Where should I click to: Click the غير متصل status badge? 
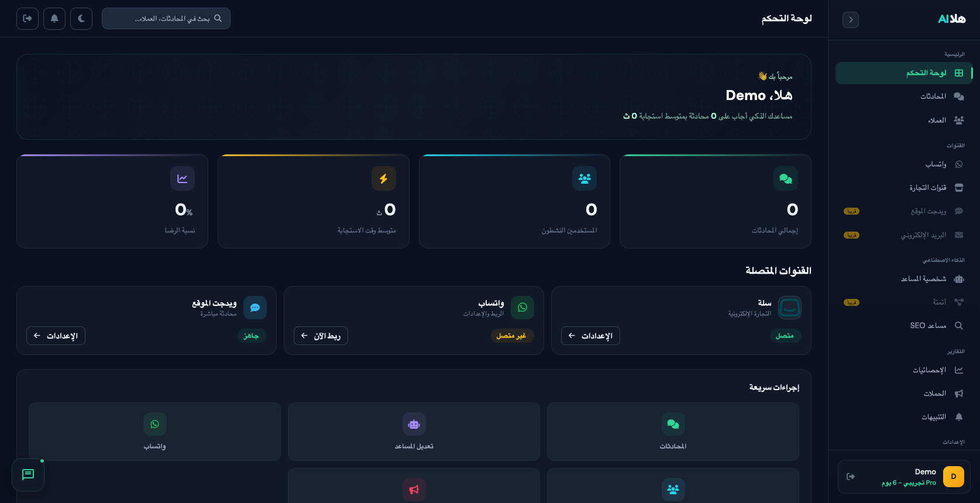[x=511, y=336]
